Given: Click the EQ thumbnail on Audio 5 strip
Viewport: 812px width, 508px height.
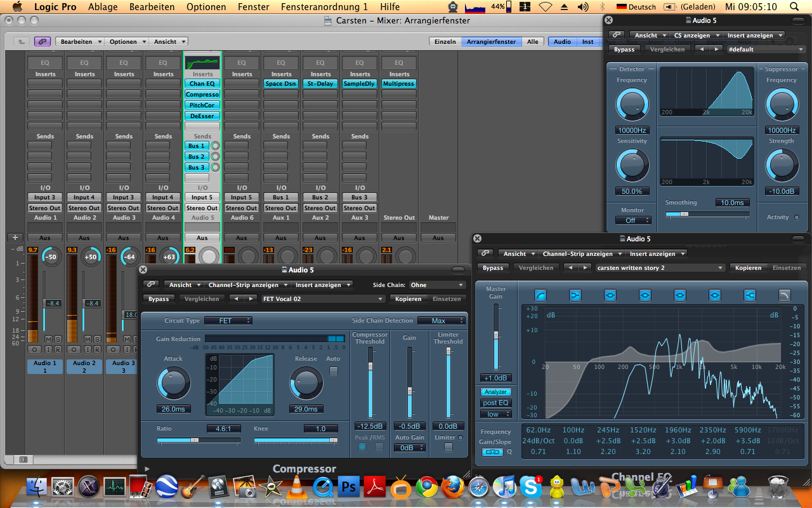Looking at the screenshot, I should (202, 63).
